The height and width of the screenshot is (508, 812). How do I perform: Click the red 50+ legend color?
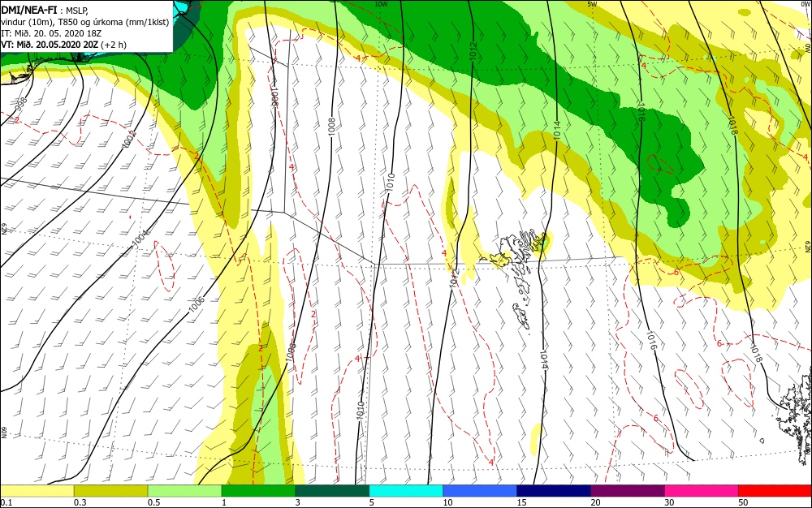[775, 491]
